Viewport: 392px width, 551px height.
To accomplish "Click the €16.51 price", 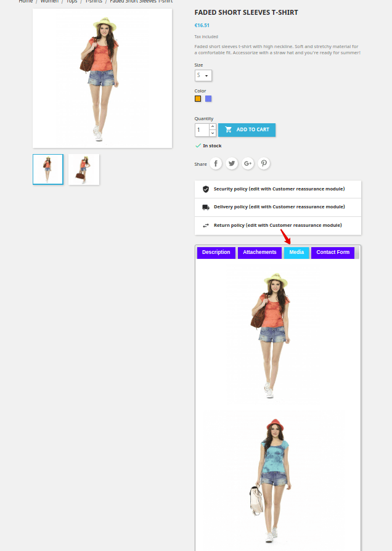I will (x=202, y=25).
